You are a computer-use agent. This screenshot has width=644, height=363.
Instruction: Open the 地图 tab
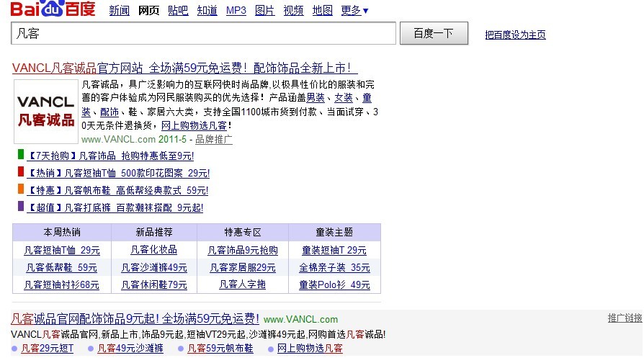pos(323,10)
